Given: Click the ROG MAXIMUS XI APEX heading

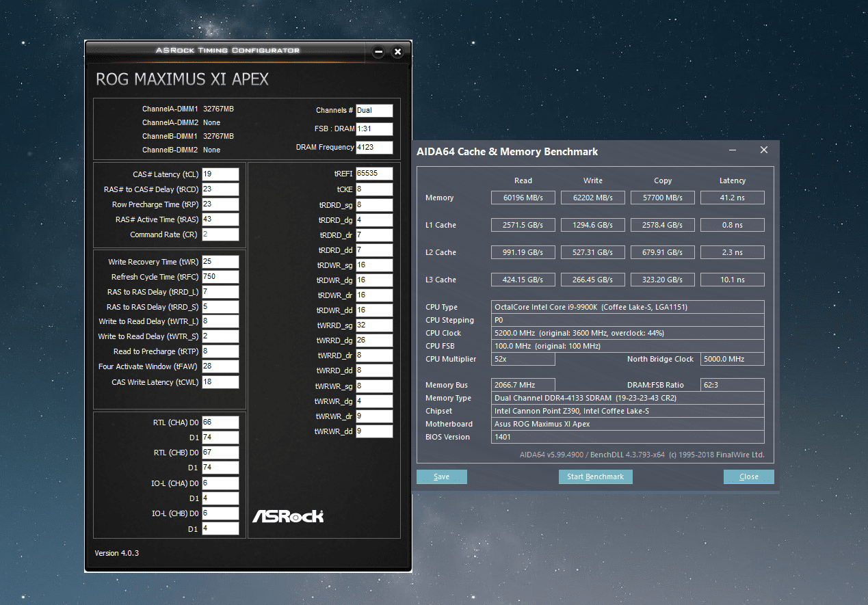Looking at the screenshot, I should pyautogui.click(x=182, y=79).
